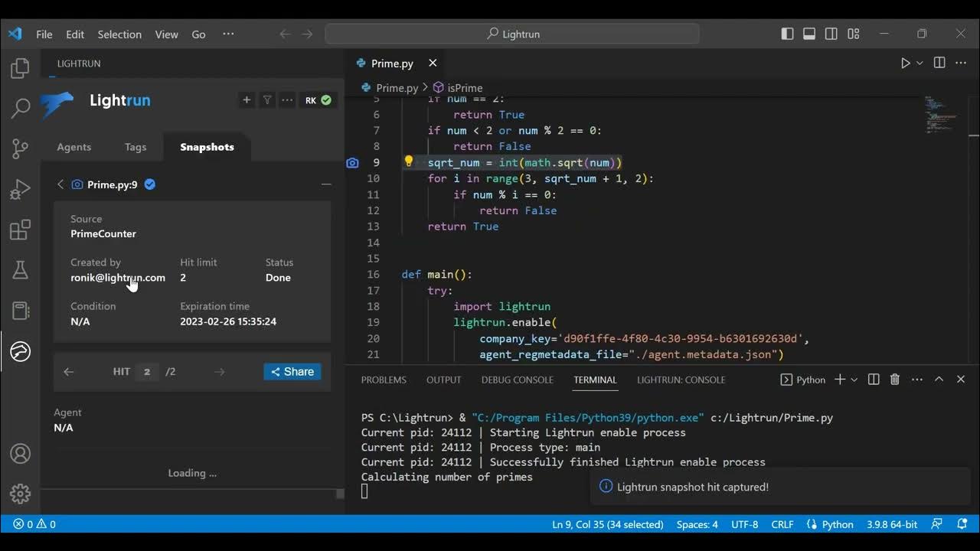Switch to the Agents tab
Screen dimensions: 980x551
[73, 147]
